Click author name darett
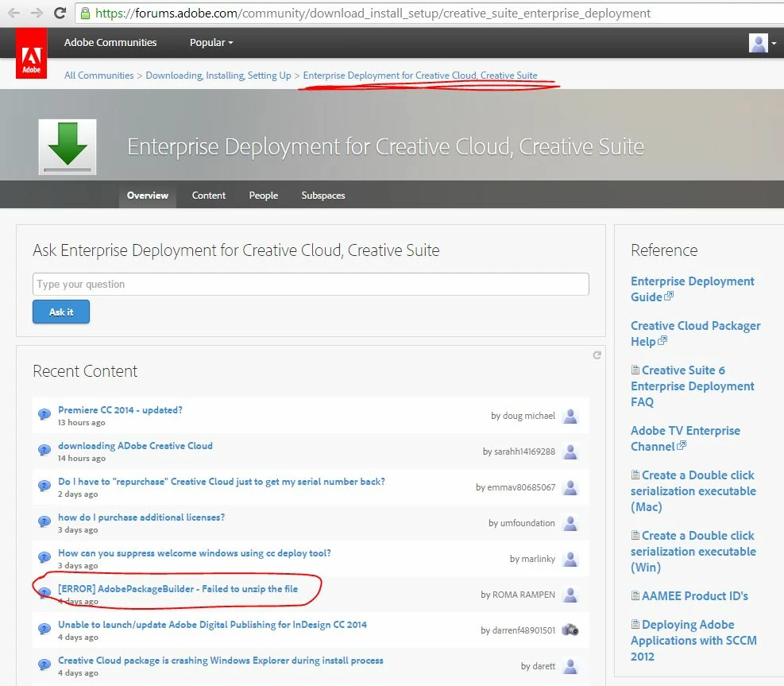Screen dimensions: 784x686 [x=544, y=666]
